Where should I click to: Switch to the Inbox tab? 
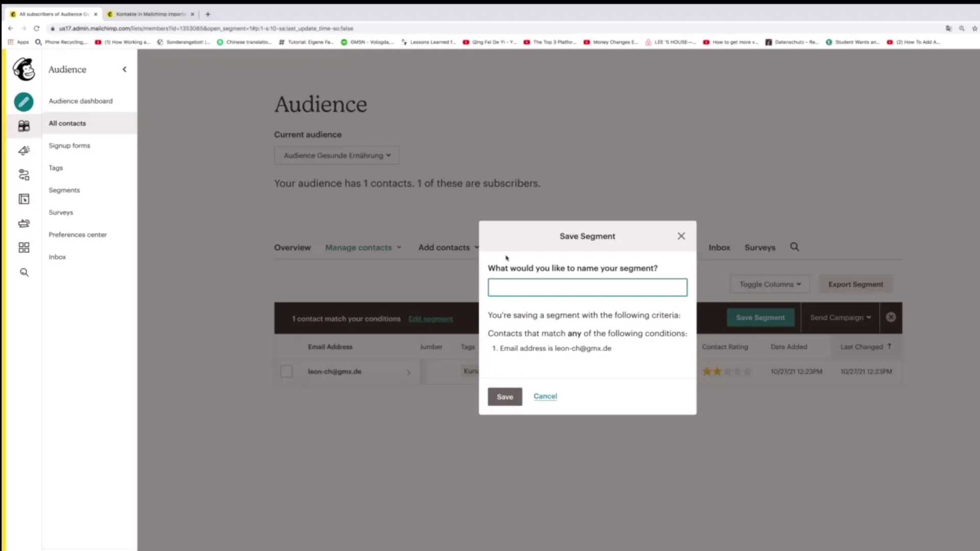[719, 247]
